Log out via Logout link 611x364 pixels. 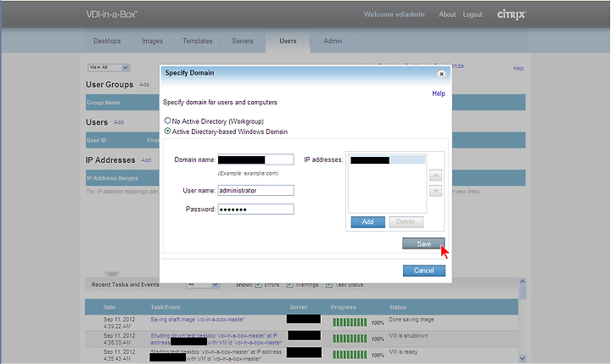(x=473, y=14)
